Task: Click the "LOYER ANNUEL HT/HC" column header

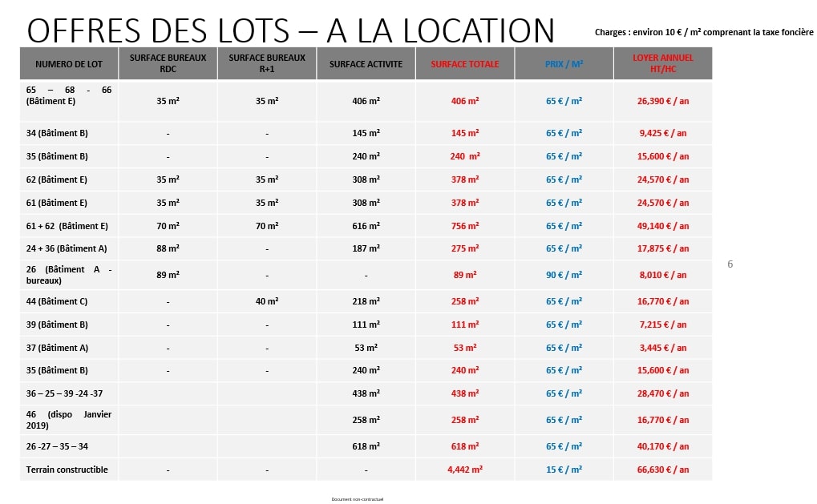Action: (663, 63)
